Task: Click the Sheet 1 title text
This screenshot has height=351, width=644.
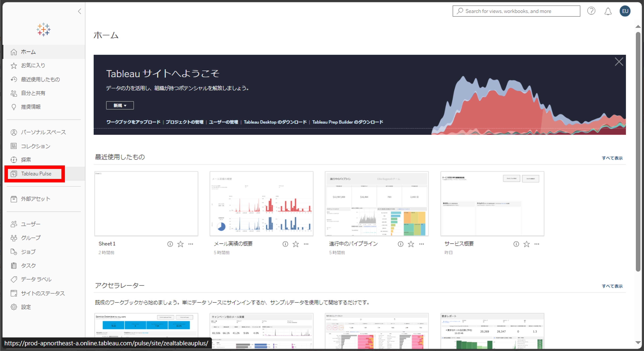Action: [107, 244]
